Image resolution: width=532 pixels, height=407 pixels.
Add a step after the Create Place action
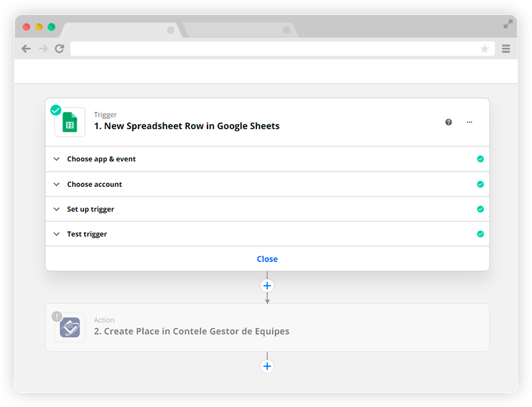(x=267, y=366)
